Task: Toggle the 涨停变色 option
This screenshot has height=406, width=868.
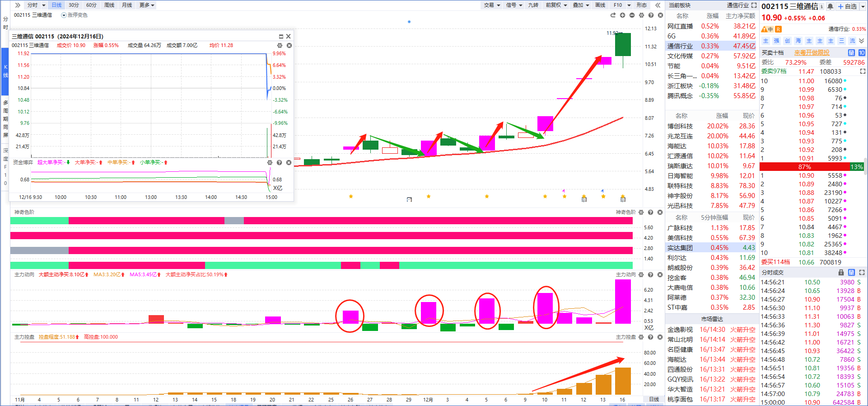Action: point(64,15)
